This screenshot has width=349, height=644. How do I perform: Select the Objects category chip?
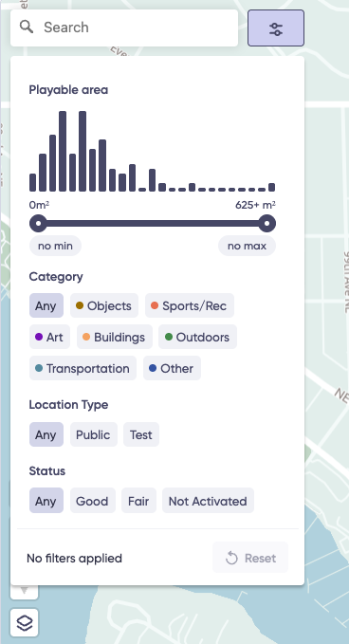coord(104,305)
